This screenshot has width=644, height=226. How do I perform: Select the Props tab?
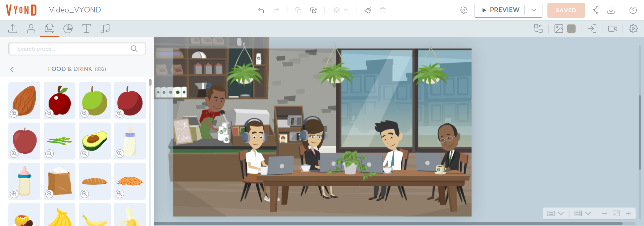tap(50, 29)
